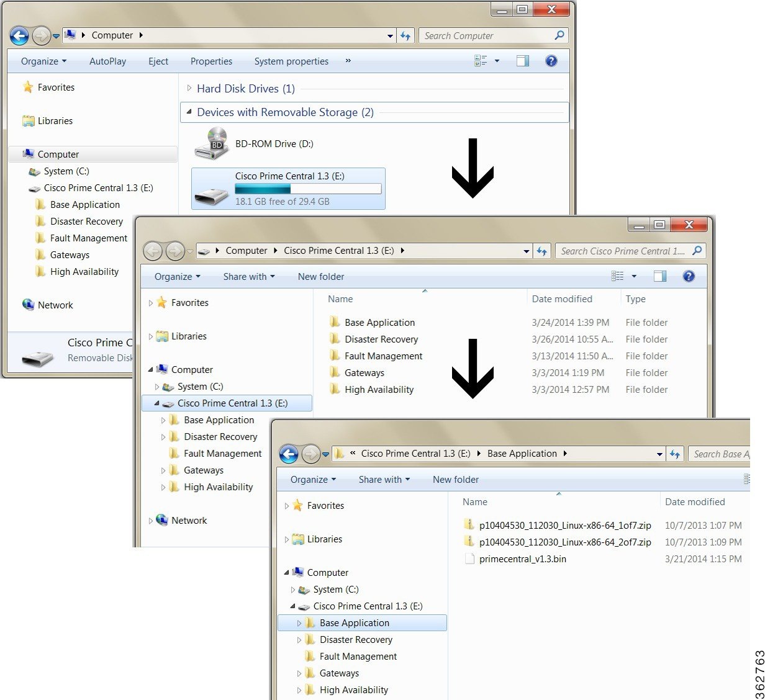Toggle preview pane in Computer window
Screen dimensions: 765x700
click(x=523, y=61)
